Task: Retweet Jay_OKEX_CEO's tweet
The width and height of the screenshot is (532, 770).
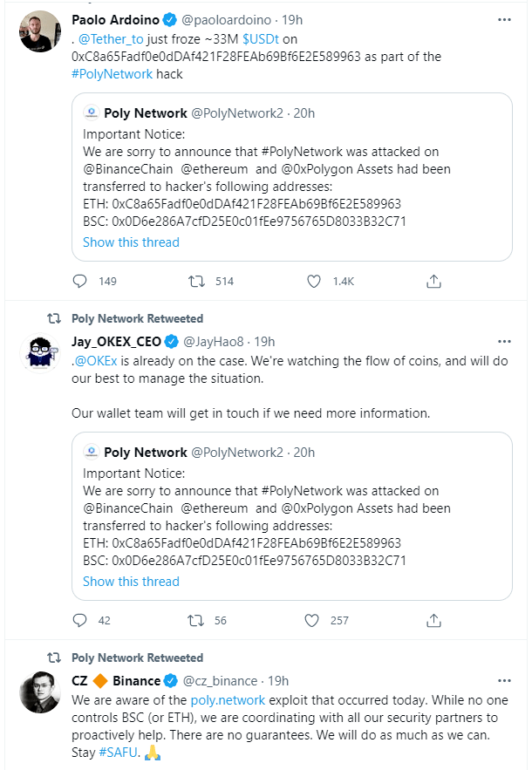Action: [x=198, y=620]
